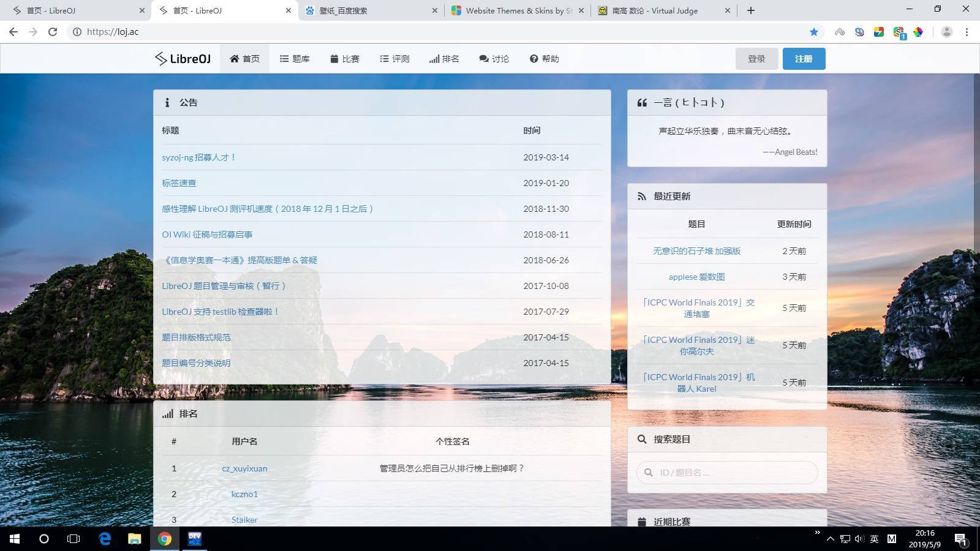Open the syzoj-ng 招募人才 announcement

pos(198,157)
